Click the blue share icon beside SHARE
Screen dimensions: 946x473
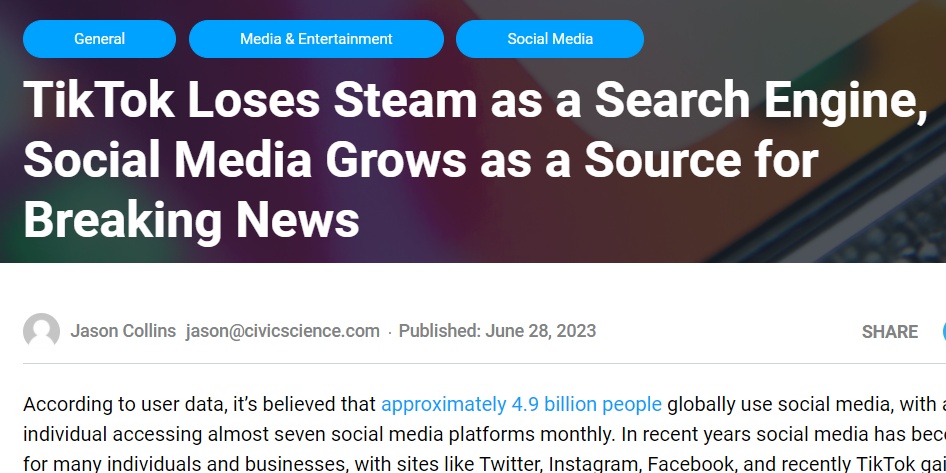(x=944, y=331)
